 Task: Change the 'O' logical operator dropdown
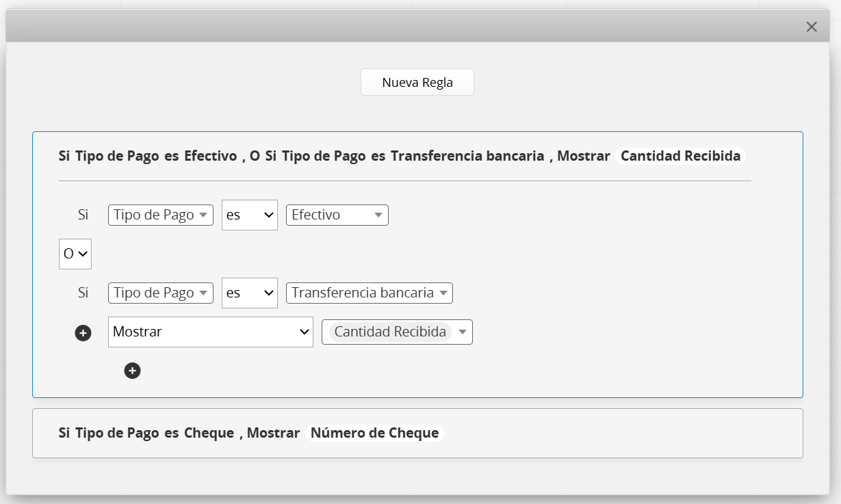pyautogui.click(x=75, y=254)
